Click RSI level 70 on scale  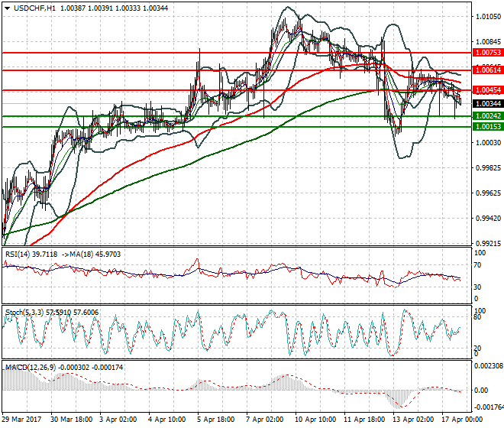coord(477,265)
